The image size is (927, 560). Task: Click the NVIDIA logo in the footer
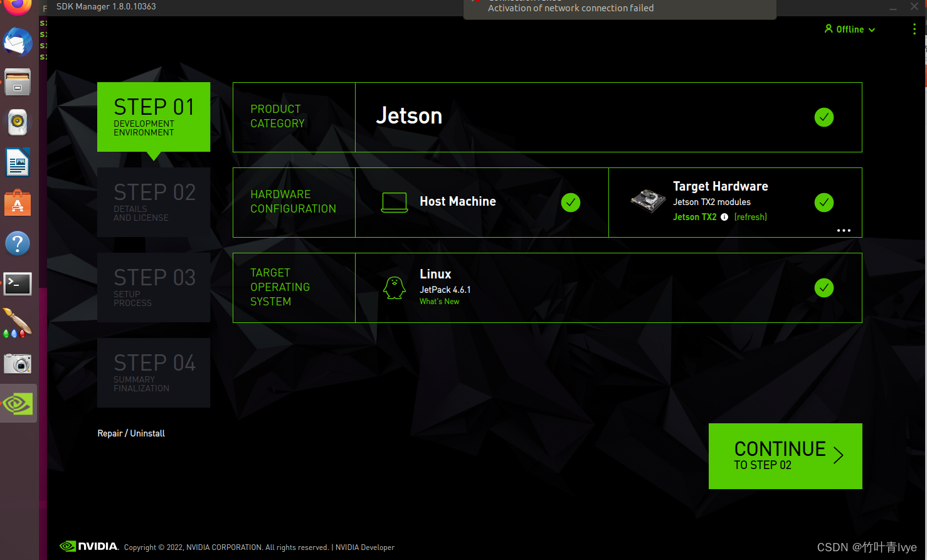88,546
